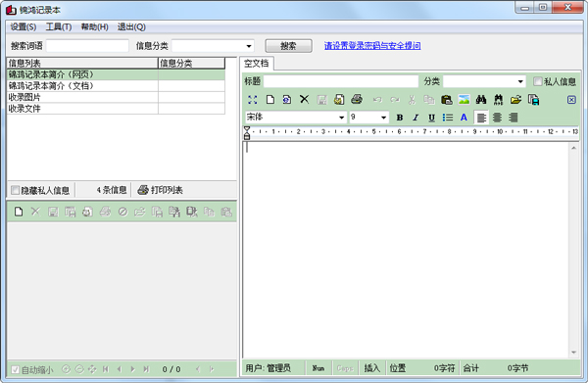Open a file using the yellow folder icon

[516, 100]
